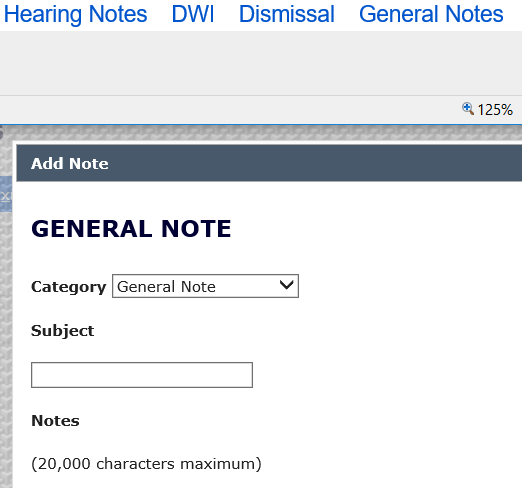
Task: Click the empty gray toolbar area below tabs
Action: 261,63
